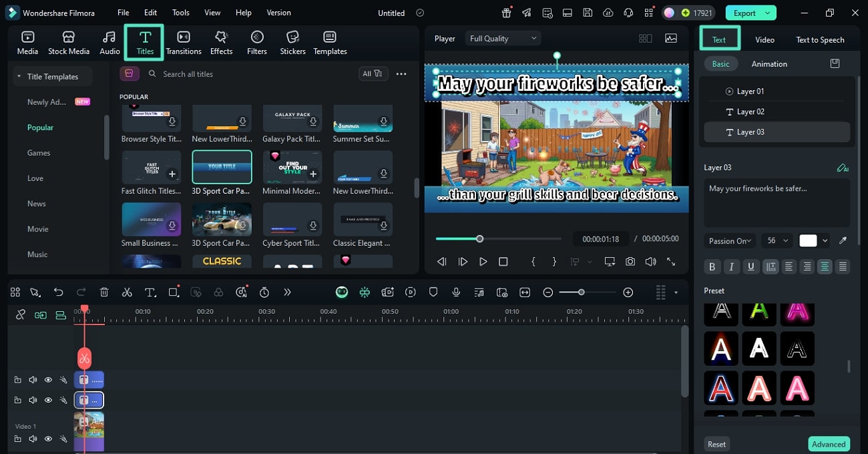This screenshot has height=454, width=868.
Task: Click the Reset button
Action: [717, 444]
